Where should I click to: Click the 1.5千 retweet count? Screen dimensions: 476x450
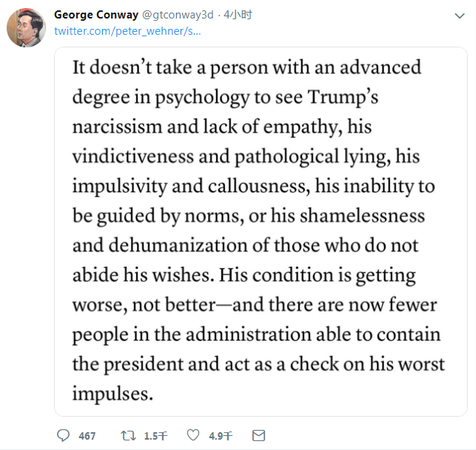(155, 436)
